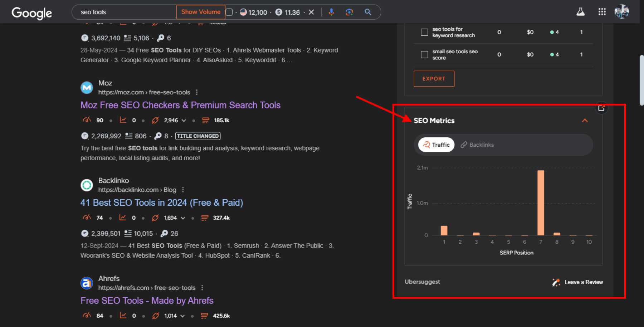Click the gauge icon beside Backlinko score 74
This screenshot has height=327, width=644.
[87, 218]
